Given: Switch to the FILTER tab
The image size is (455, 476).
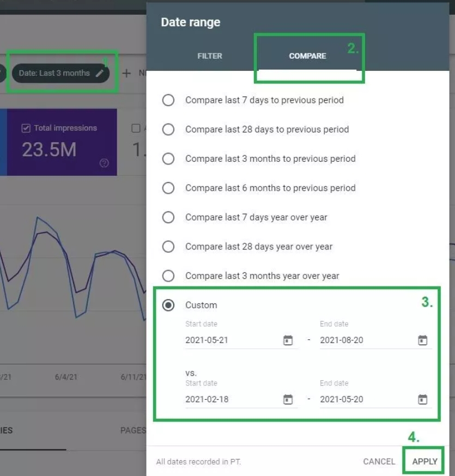Looking at the screenshot, I should pyautogui.click(x=210, y=55).
